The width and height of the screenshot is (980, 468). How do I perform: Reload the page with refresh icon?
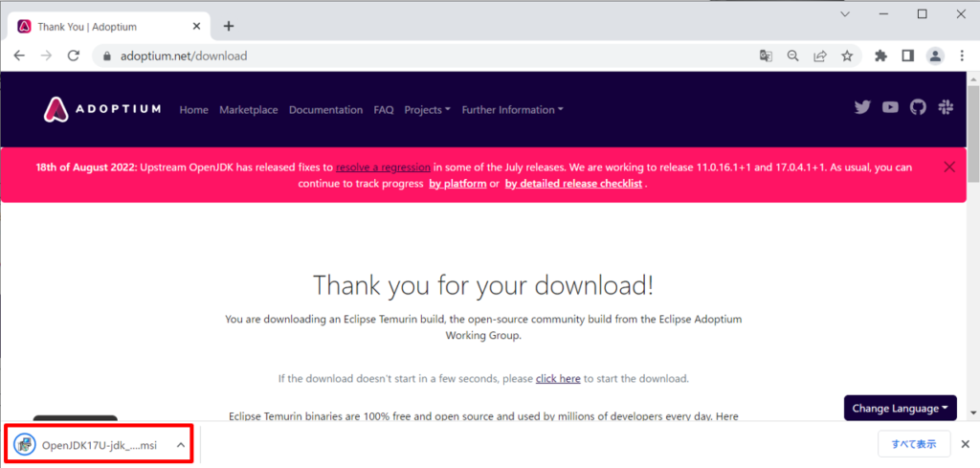(x=73, y=56)
